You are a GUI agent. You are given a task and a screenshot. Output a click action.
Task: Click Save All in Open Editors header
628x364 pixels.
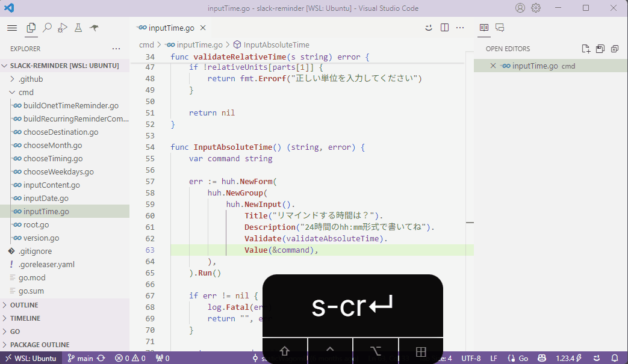coord(600,49)
